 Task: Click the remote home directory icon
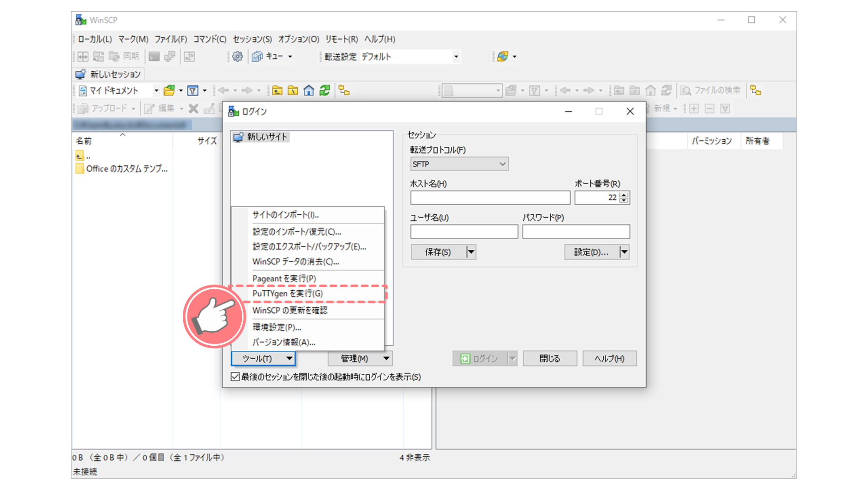tap(651, 90)
